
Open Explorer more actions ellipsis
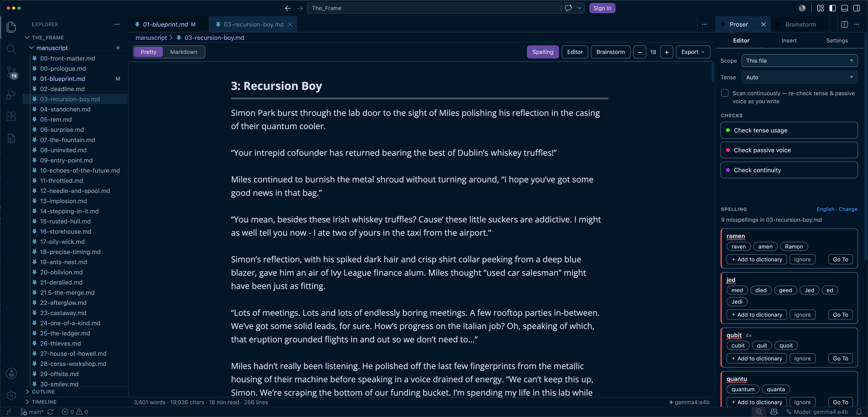117,24
